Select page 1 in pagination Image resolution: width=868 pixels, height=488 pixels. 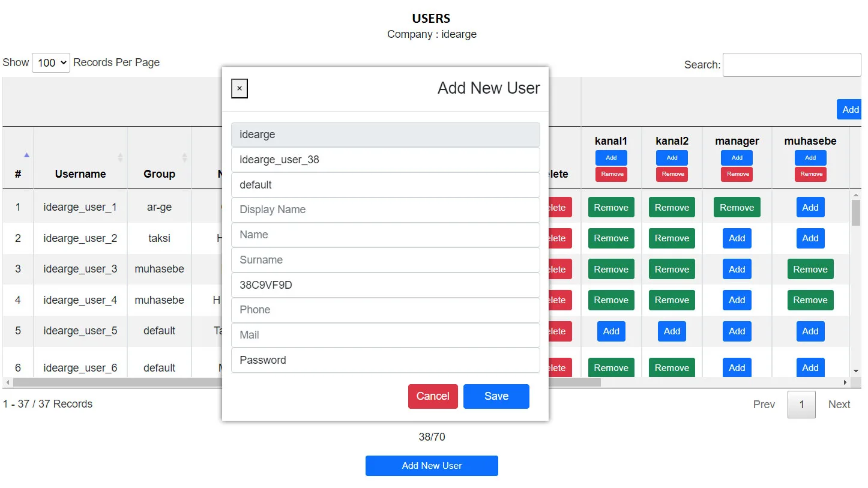tap(801, 405)
